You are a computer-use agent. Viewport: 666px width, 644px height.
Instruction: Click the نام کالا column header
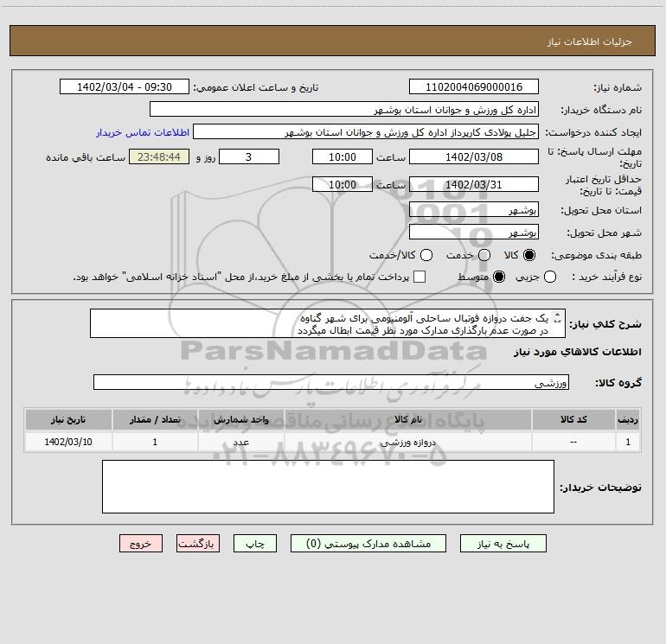(x=407, y=419)
